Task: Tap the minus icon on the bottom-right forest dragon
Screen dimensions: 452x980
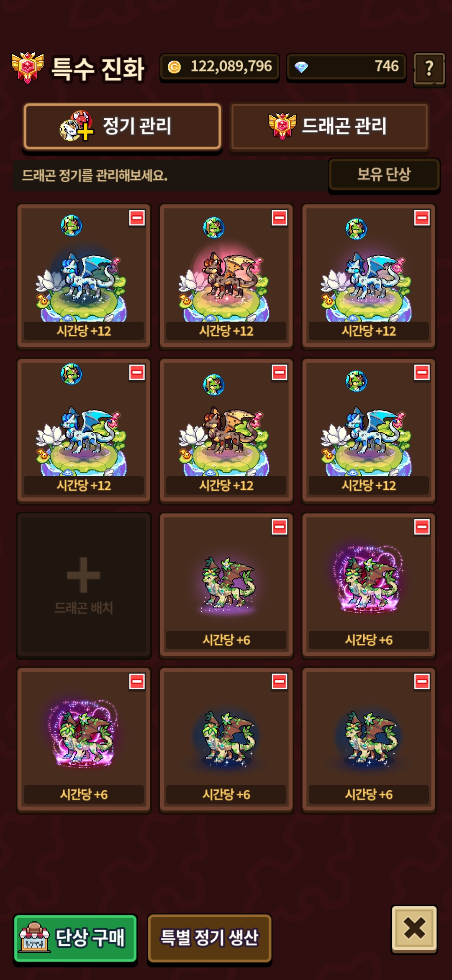Action: point(422,681)
